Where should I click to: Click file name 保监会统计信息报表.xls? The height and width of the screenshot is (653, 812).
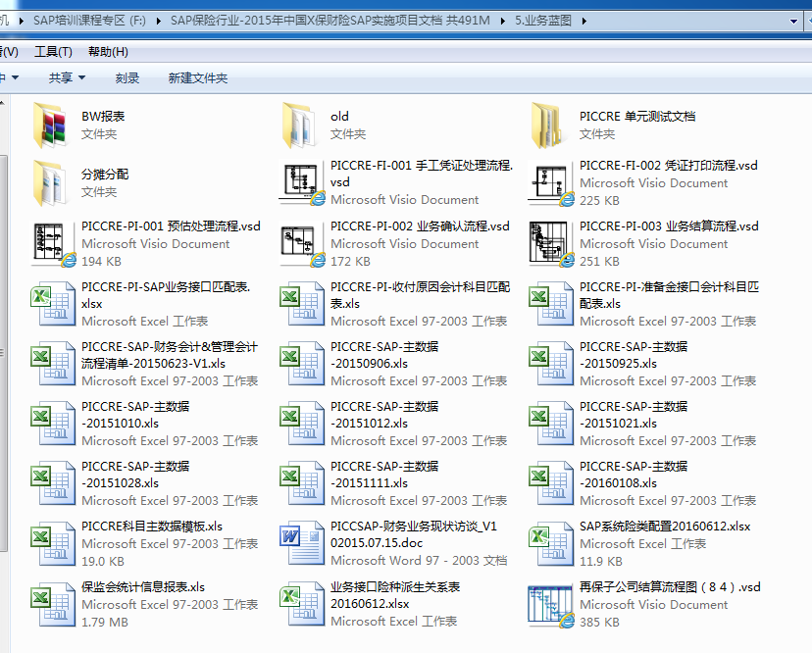[x=143, y=587]
